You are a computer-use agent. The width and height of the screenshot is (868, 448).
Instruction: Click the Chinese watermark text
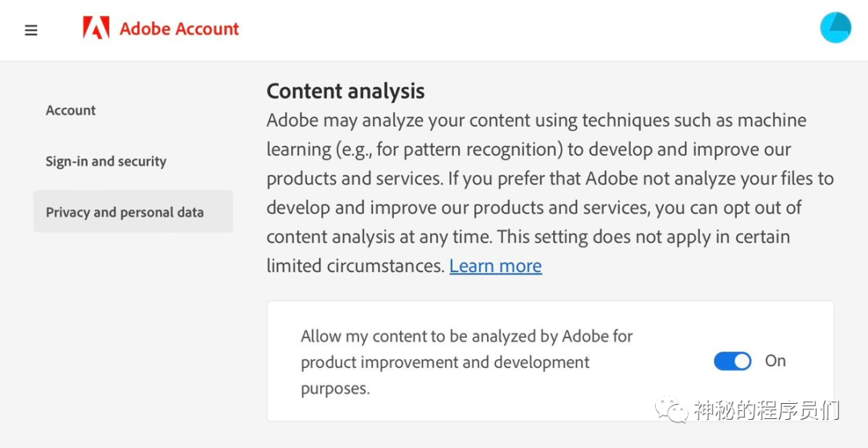tap(766, 409)
